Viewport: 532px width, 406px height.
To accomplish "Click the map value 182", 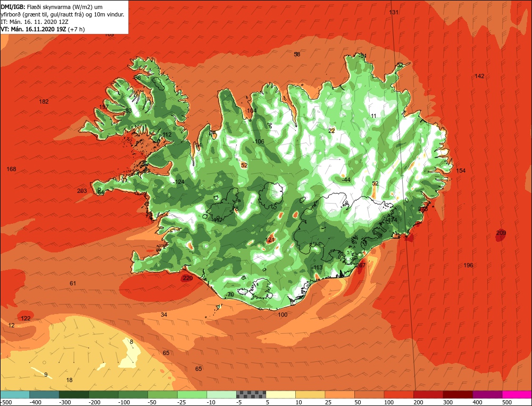I will pos(44,101).
